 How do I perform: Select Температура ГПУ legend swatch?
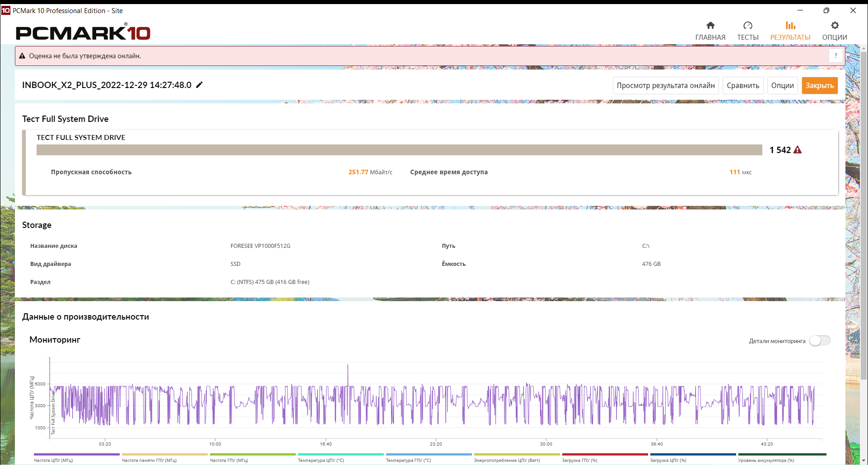(429, 454)
